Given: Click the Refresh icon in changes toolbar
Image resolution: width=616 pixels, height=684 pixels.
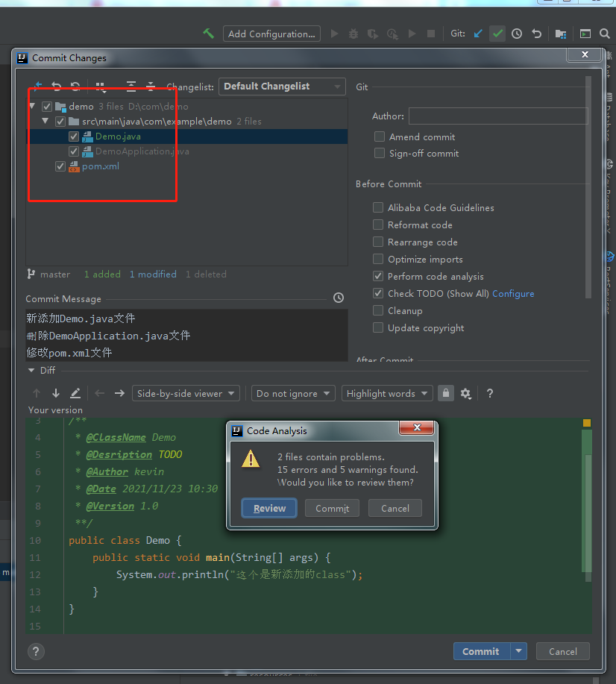Looking at the screenshot, I should pyautogui.click(x=75, y=86).
